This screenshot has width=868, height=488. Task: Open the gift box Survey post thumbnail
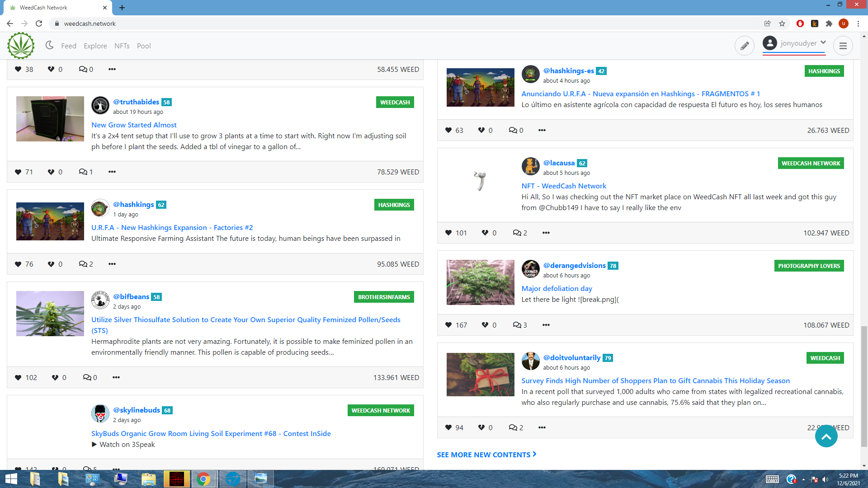click(480, 375)
